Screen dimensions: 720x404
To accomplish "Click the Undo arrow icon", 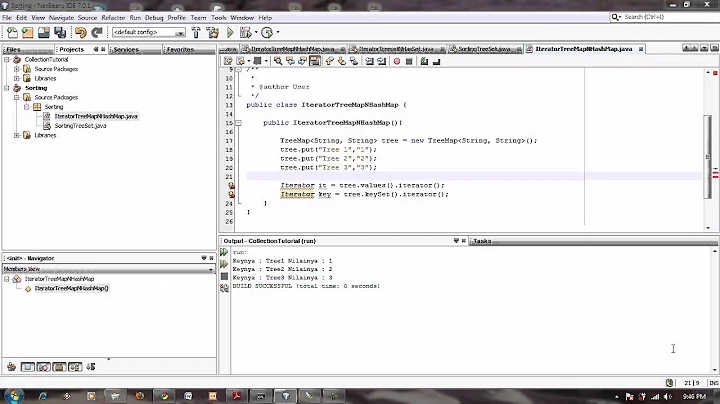I will click(x=81, y=33).
